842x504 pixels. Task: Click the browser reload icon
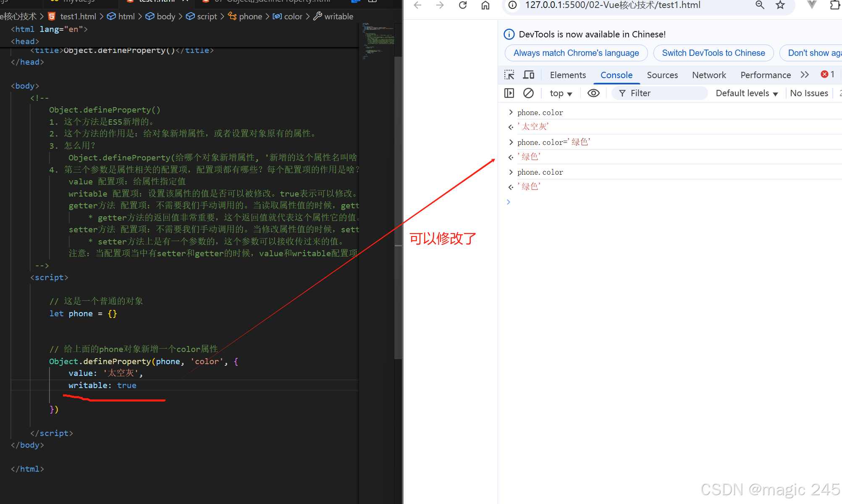(463, 5)
